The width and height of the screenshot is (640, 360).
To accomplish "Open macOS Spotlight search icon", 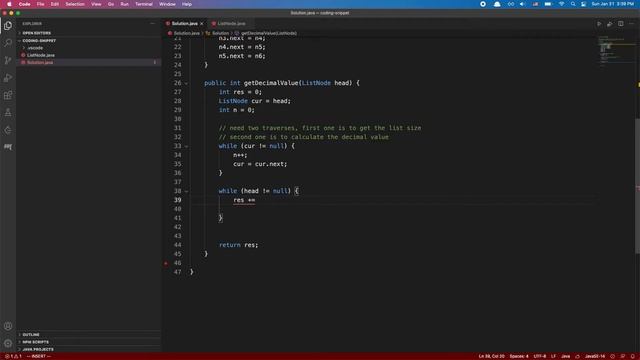I will (573, 4).
